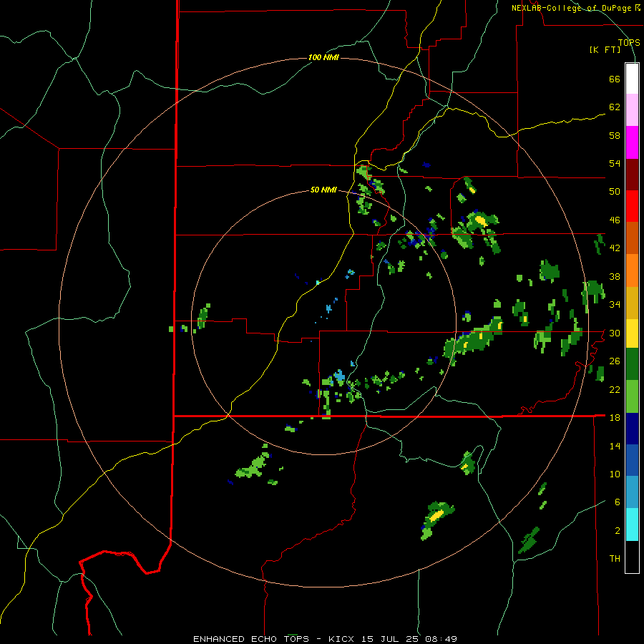
Task: Click the NEXLAB-College of DuPage credit text
Action: tap(576, 8)
